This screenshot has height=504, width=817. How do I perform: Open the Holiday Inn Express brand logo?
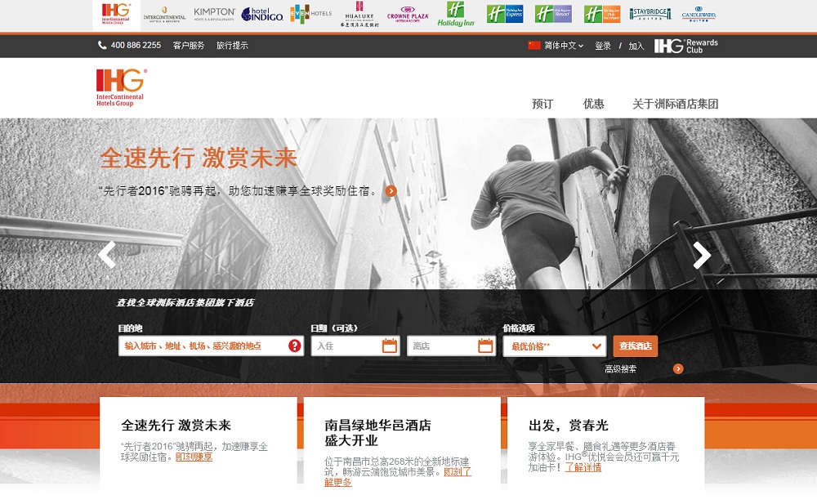pyautogui.click(x=505, y=14)
